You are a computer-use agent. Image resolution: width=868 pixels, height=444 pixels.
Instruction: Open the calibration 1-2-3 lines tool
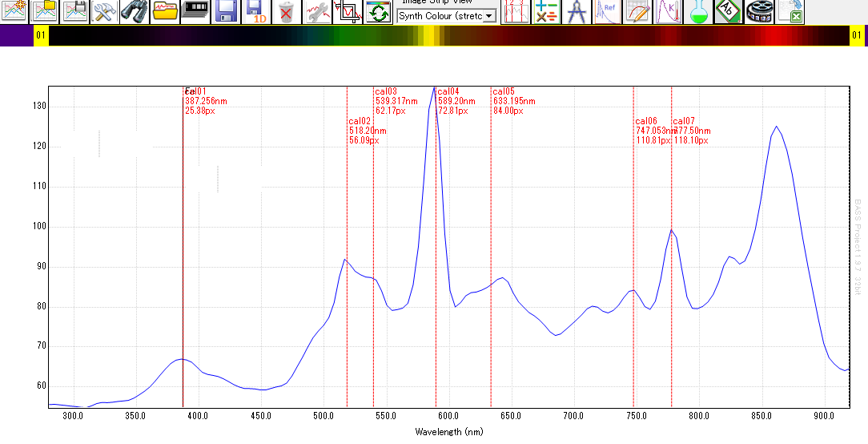point(516,11)
